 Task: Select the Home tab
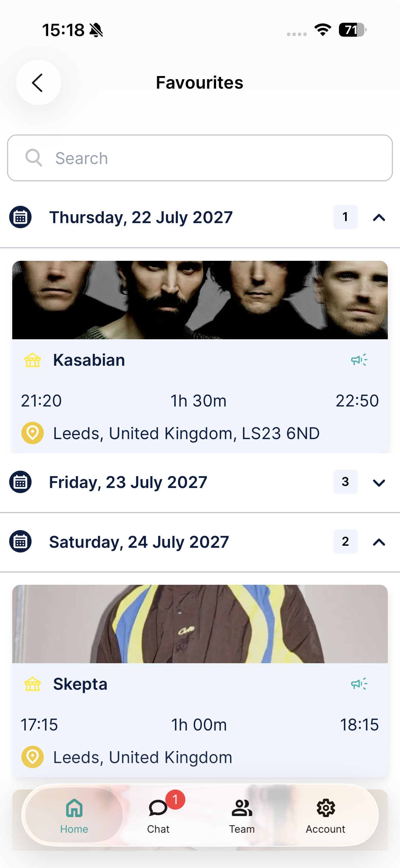click(74, 816)
